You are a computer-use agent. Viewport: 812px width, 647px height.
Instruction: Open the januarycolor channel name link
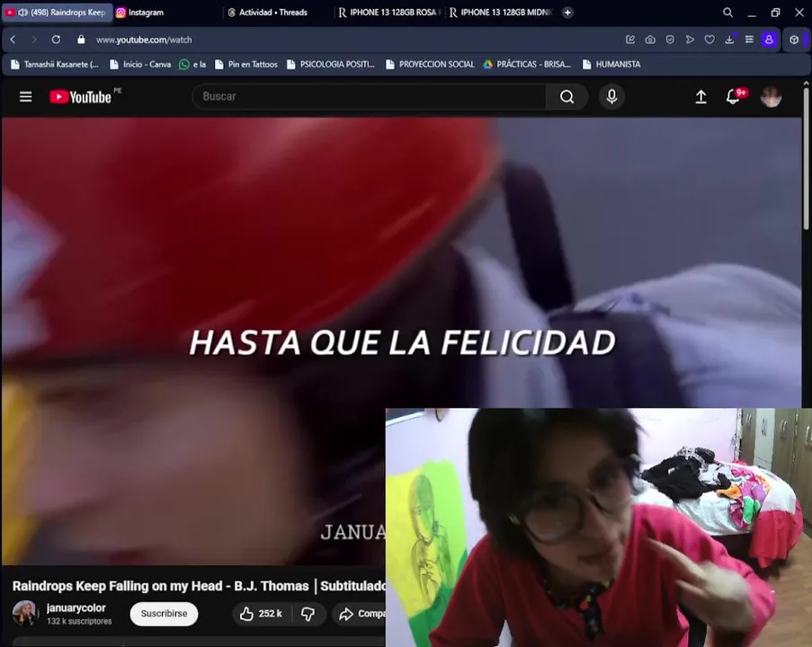pos(76,607)
